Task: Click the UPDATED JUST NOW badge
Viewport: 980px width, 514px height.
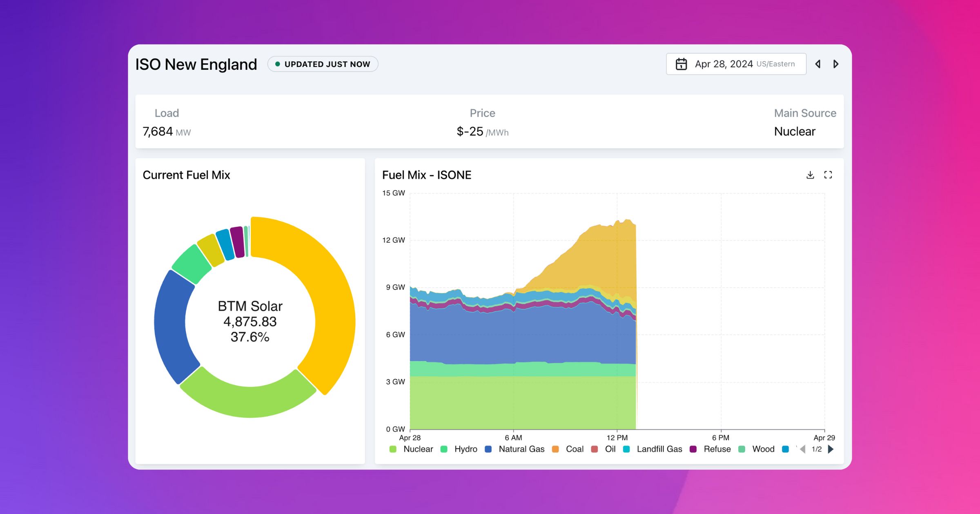Action: [323, 64]
